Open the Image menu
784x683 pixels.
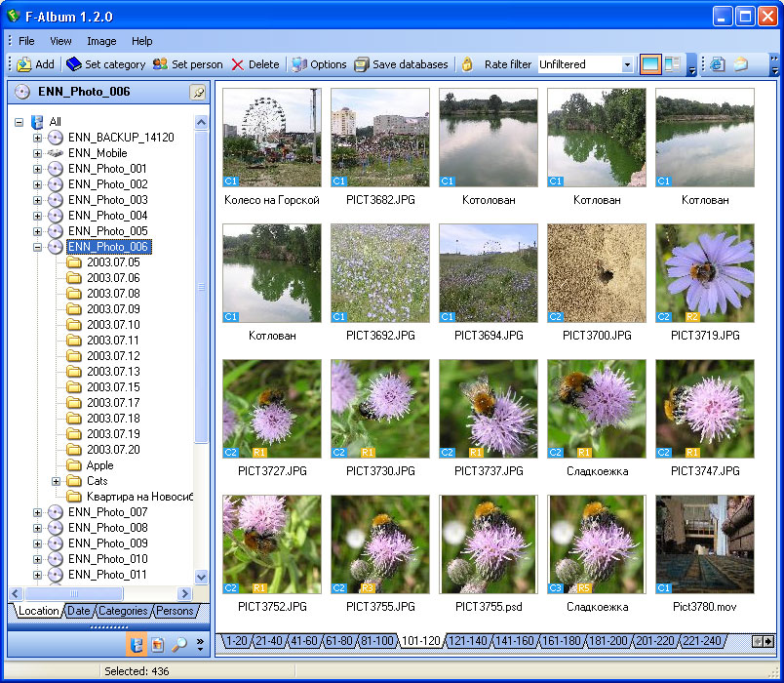101,41
